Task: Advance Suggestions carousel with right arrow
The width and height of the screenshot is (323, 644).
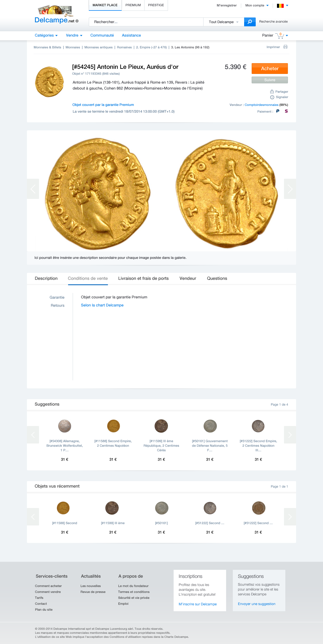Action: pyautogui.click(x=290, y=435)
